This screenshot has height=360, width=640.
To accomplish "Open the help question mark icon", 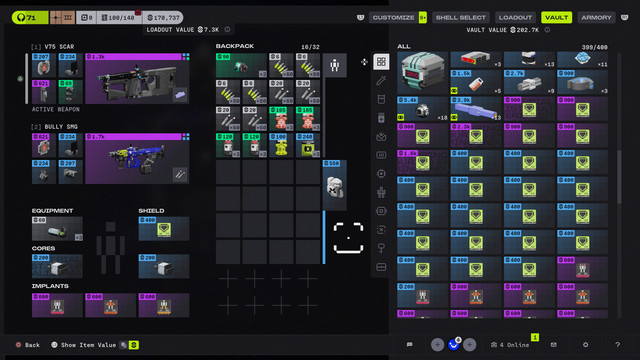I will 617,345.
